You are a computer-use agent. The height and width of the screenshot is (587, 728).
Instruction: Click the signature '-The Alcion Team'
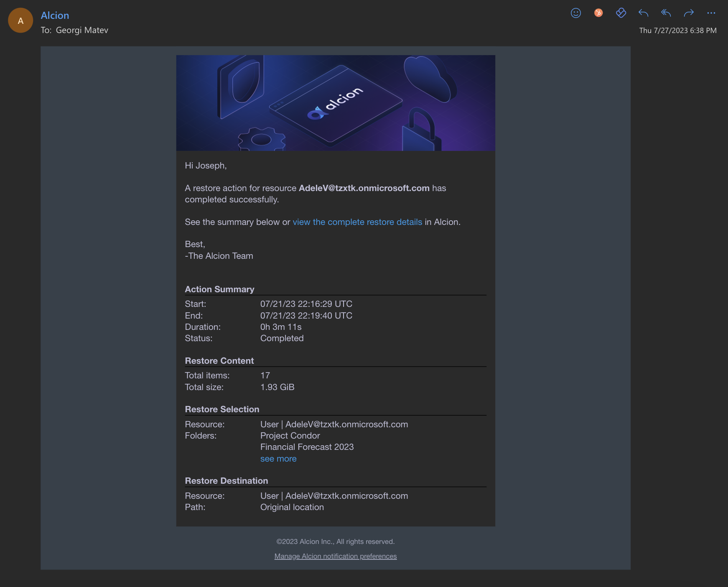coord(219,256)
